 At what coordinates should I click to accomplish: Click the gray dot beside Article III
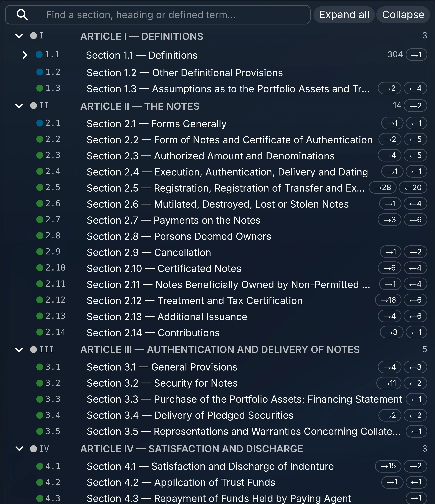pyautogui.click(x=34, y=350)
